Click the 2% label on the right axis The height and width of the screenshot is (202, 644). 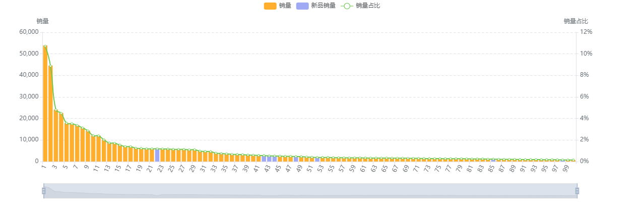click(x=585, y=140)
